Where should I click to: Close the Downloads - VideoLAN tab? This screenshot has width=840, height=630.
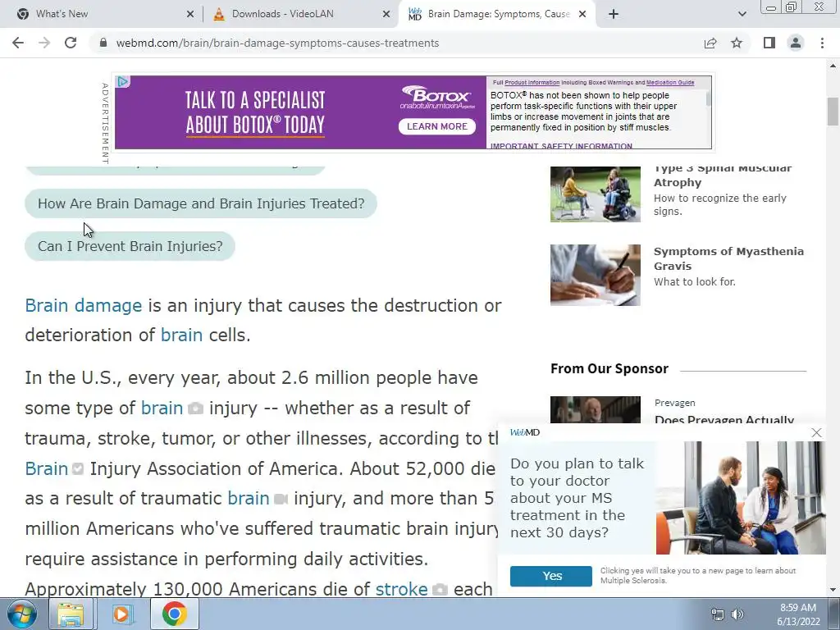tap(386, 14)
